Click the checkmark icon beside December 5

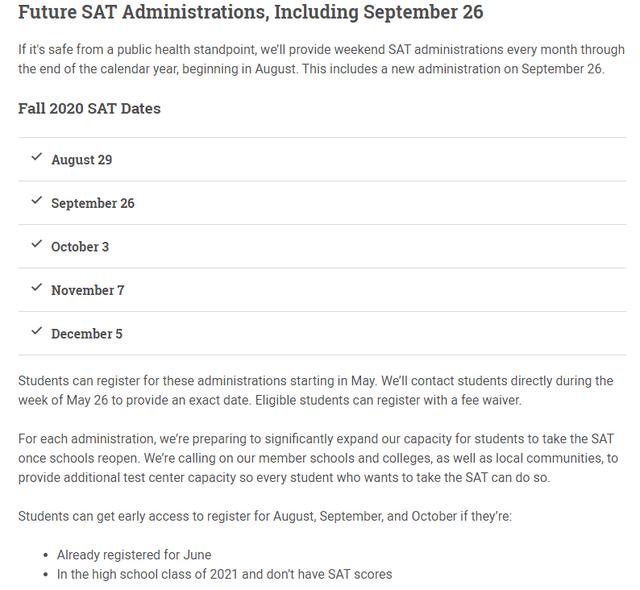pos(37,332)
